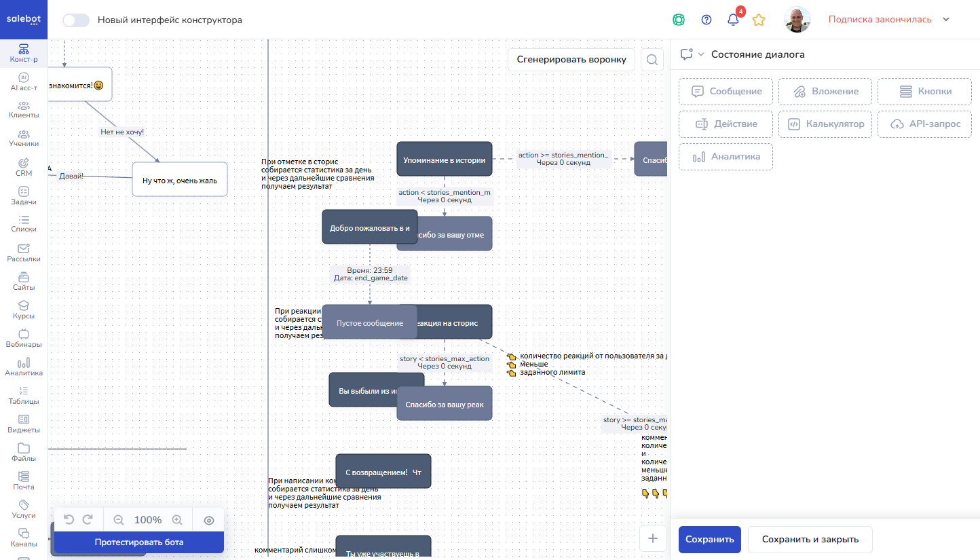Open the CRM section in sidebar

click(24, 167)
